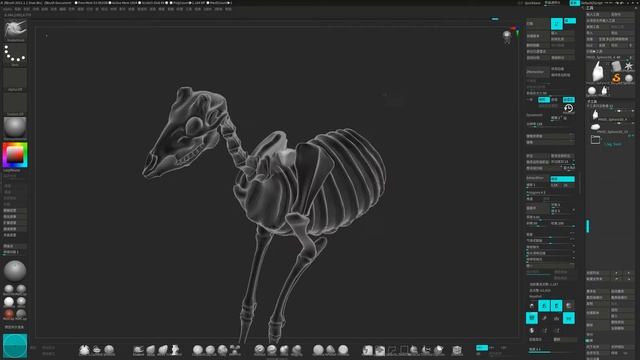This screenshot has width=640, height=360.
Task: Toggle the cyan button beside QuickSave in top bar
Action: (574, 3)
